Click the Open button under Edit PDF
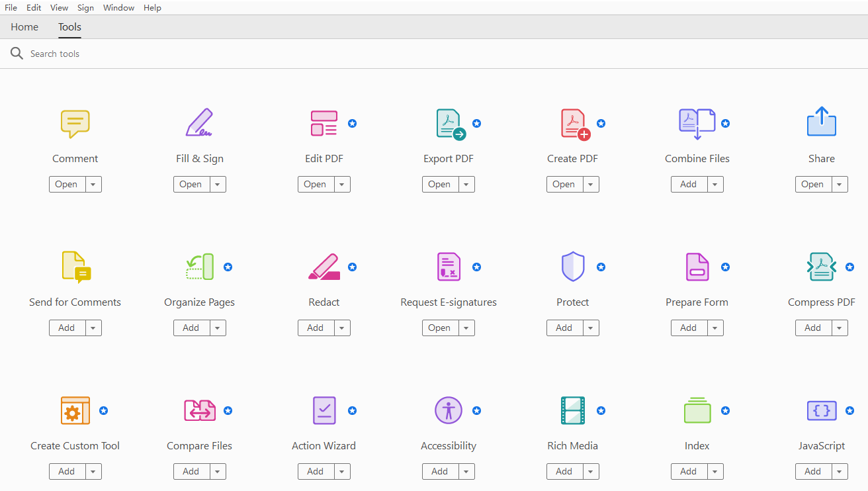 [316, 185]
